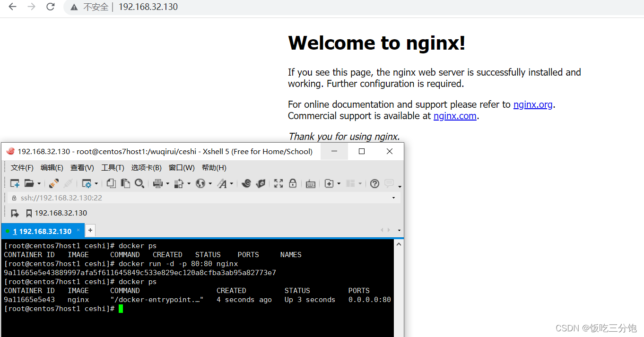Click inside the terminal at the prompt cursor
Screen dimensions: 644x337
coord(121,309)
